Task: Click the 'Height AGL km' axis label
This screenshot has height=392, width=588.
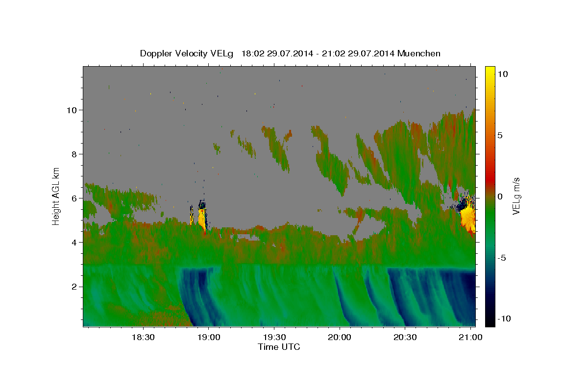Action: click(56, 196)
